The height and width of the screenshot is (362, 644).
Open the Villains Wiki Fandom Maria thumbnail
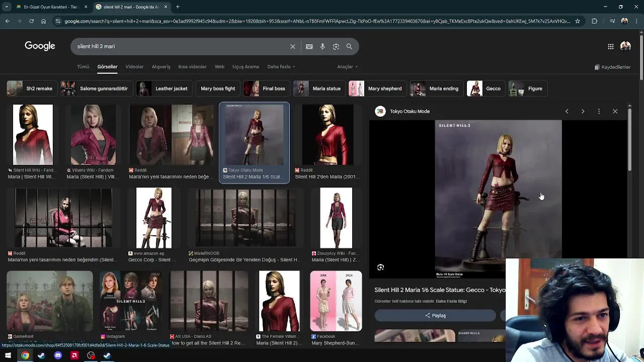coord(93,135)
